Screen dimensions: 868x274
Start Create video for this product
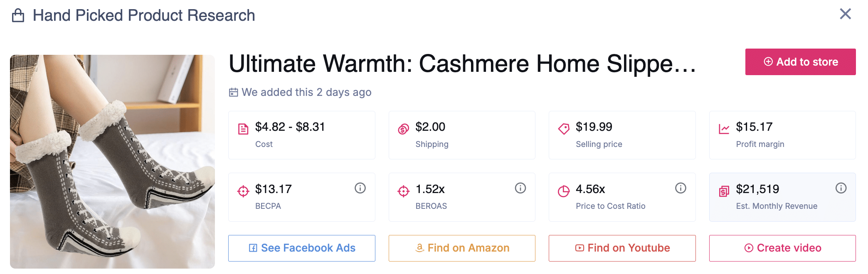782,248
